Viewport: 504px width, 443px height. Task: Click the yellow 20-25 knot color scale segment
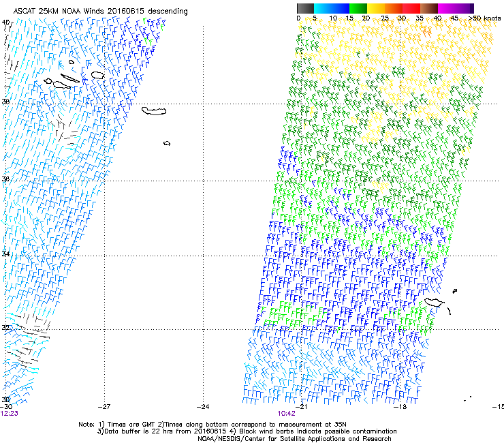(376, 8)
